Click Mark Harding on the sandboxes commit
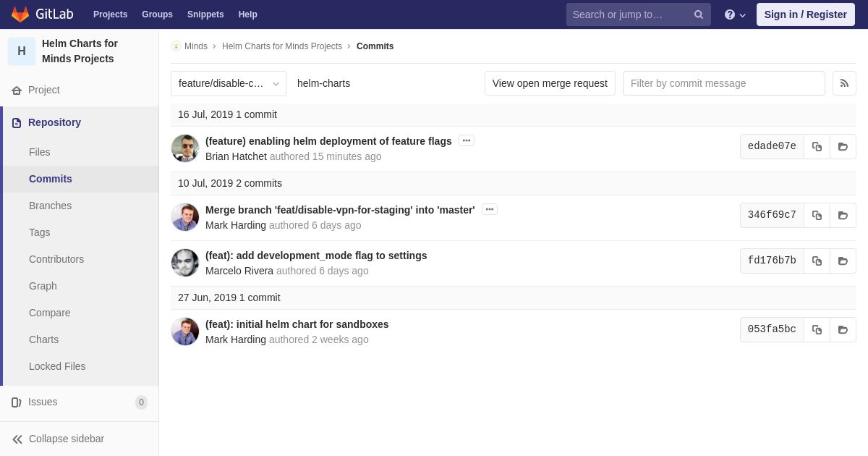 (x=236, y=339)
